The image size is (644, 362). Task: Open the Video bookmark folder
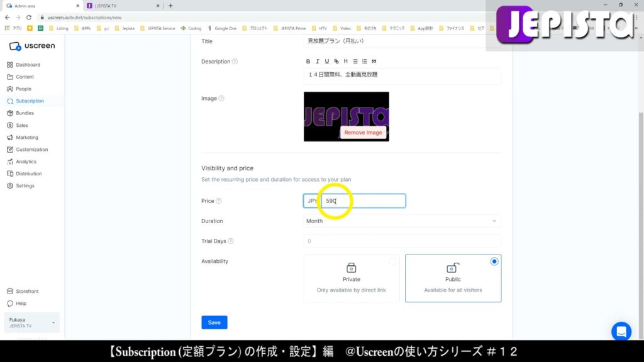pos(341,28)
